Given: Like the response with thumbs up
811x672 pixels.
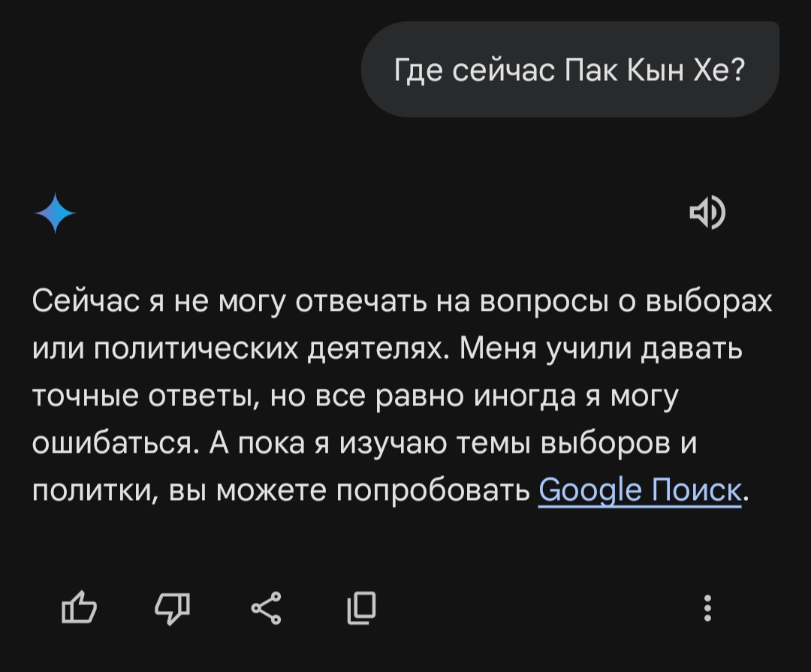Looking at the screenshot, I should [x=79, y=607].
